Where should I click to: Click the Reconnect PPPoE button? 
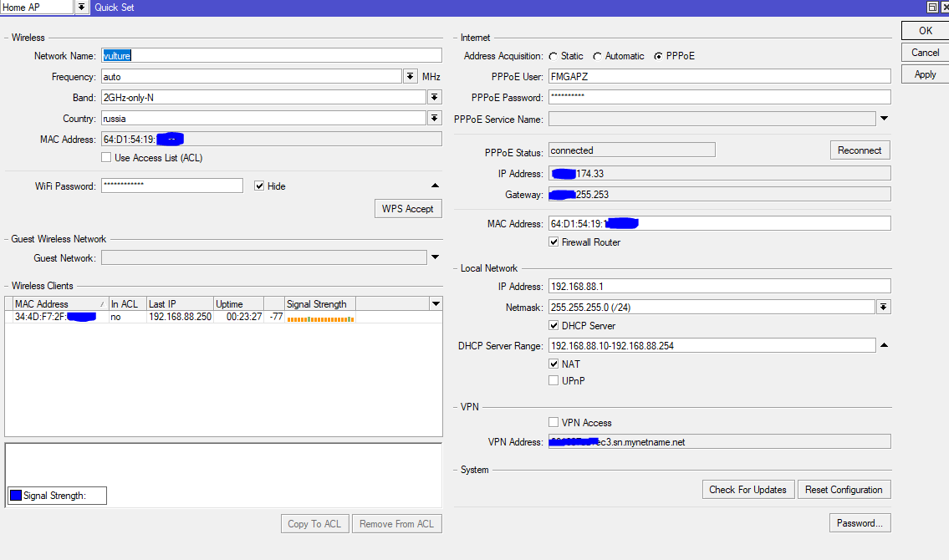pyautogui.click(x=860, y=150)
